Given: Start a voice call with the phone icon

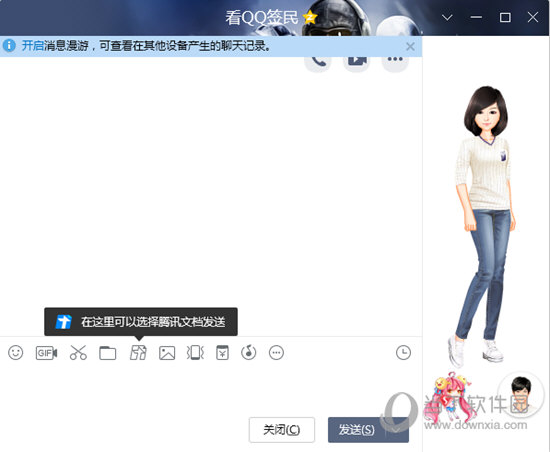Looking at the screenshot, I should pos(318,62).
